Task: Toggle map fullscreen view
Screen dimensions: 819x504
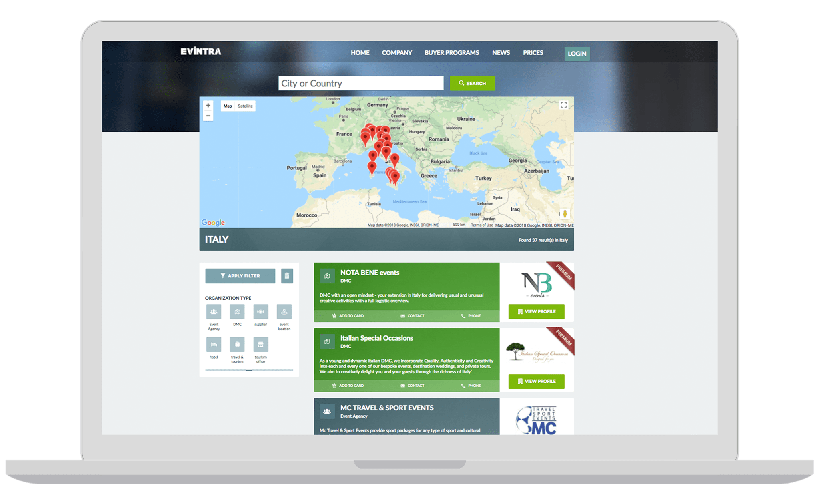Action: (563, 105)
